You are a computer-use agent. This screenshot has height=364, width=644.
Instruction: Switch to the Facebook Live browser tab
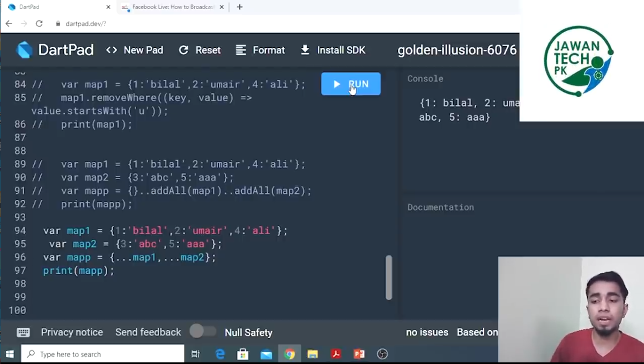coord(169,7)
